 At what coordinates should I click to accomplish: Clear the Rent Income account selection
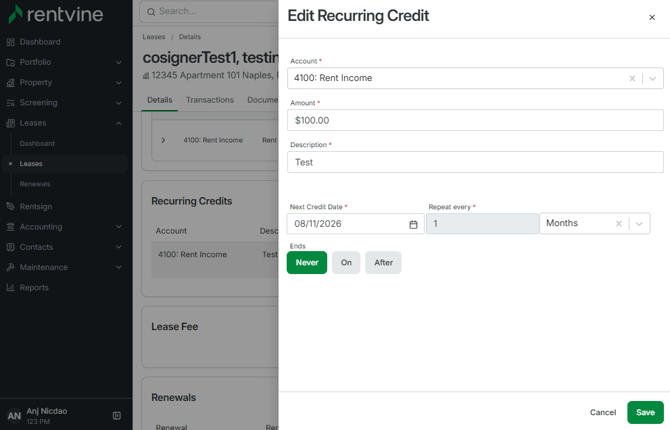click(632, 79)
